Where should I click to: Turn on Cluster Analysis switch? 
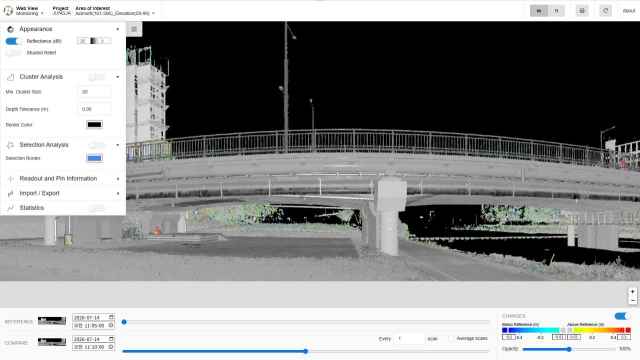click(x=97, y=77)
